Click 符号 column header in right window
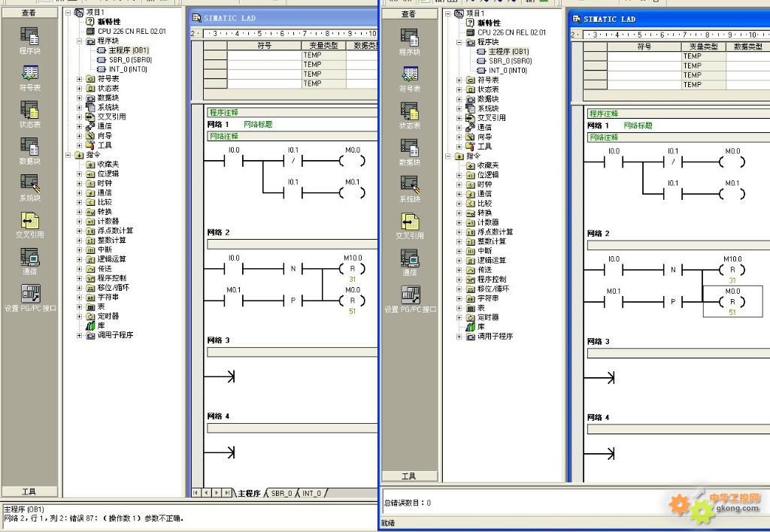770x532 pixels. (x=644, y=47)
